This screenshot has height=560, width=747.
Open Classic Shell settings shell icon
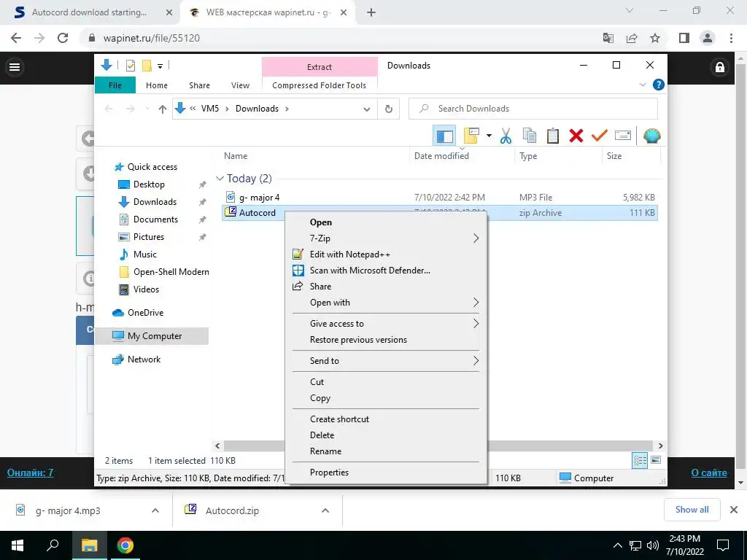pyautogui.click(x=651, y=136)
